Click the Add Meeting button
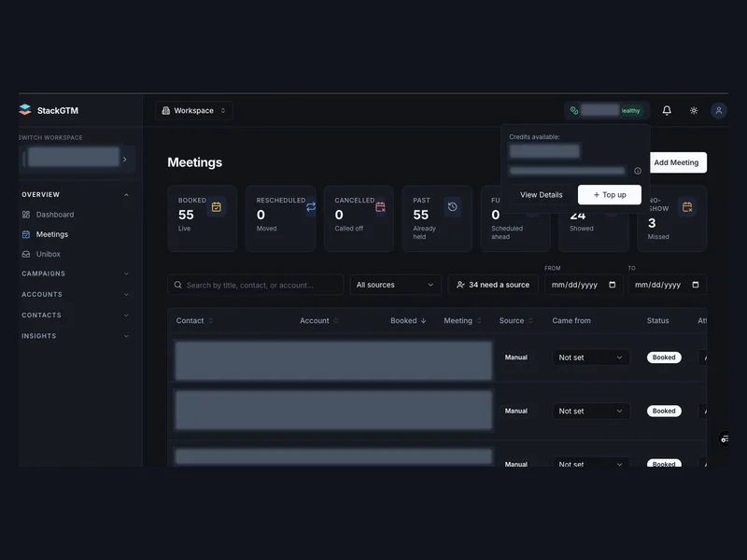Viewport: 747px width, 560px height. pyautogui.click(x=678, y=162)
